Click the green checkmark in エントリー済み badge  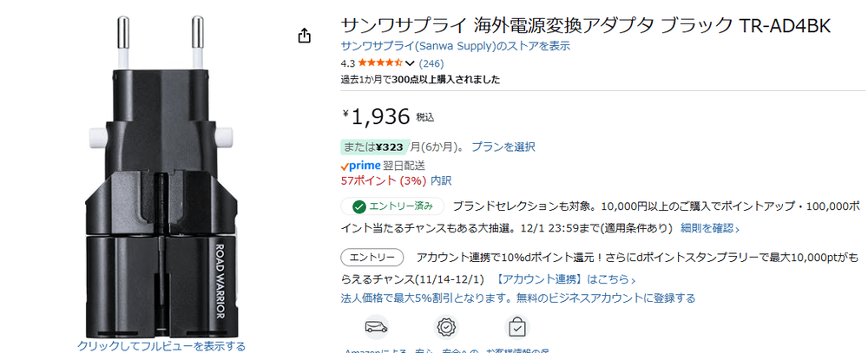[358, 206]
